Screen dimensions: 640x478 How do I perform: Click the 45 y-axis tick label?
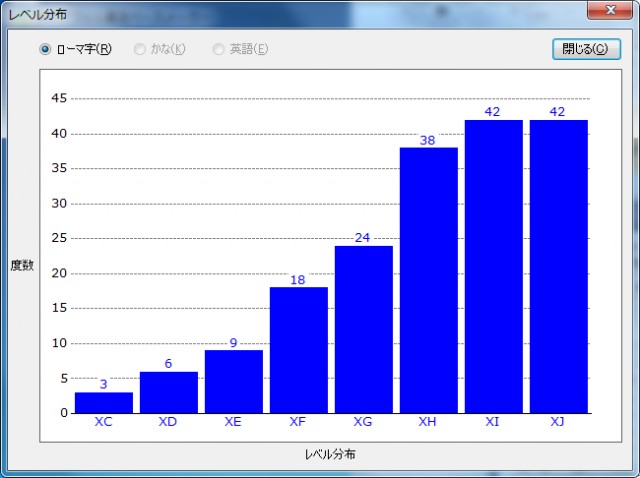tap(59, 98)
